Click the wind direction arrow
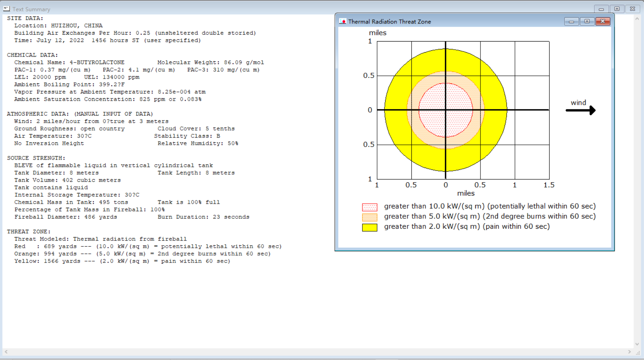 coord(580,110)
